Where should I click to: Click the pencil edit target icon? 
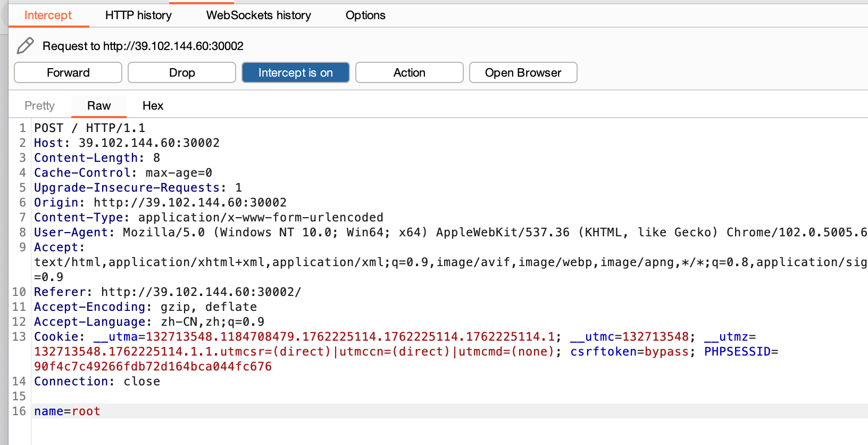pos(25,46)
